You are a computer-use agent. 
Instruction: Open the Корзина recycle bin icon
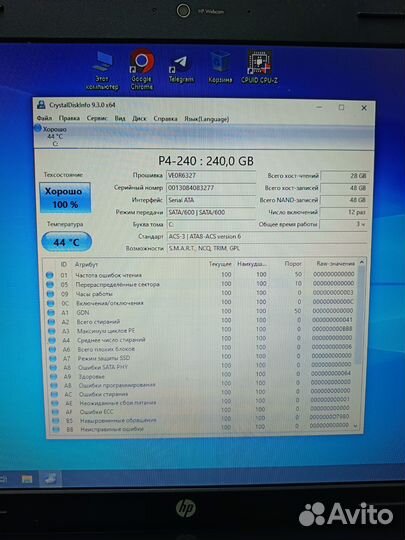(220, 68)
